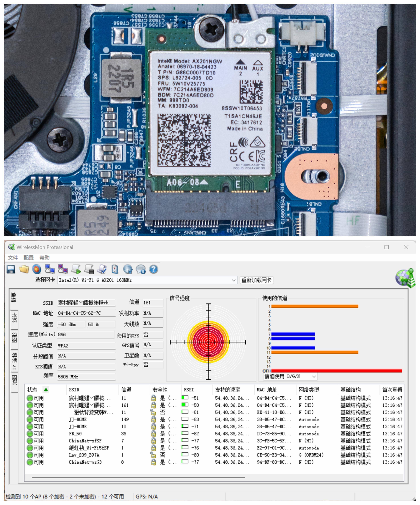The image size is (420, 505).
Task: Select the ChinaNet-sfSP network row
Action: pos(214,441)
